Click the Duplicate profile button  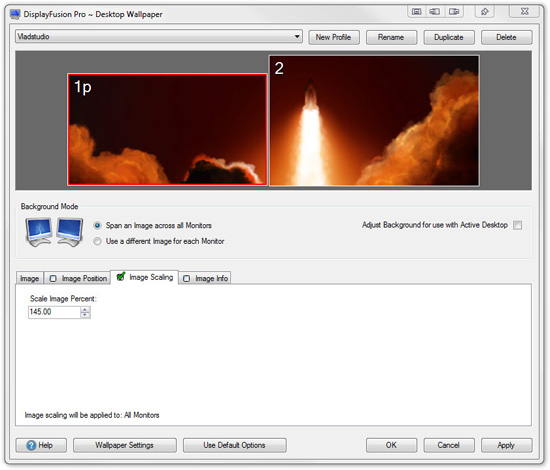tap(449, 37)
